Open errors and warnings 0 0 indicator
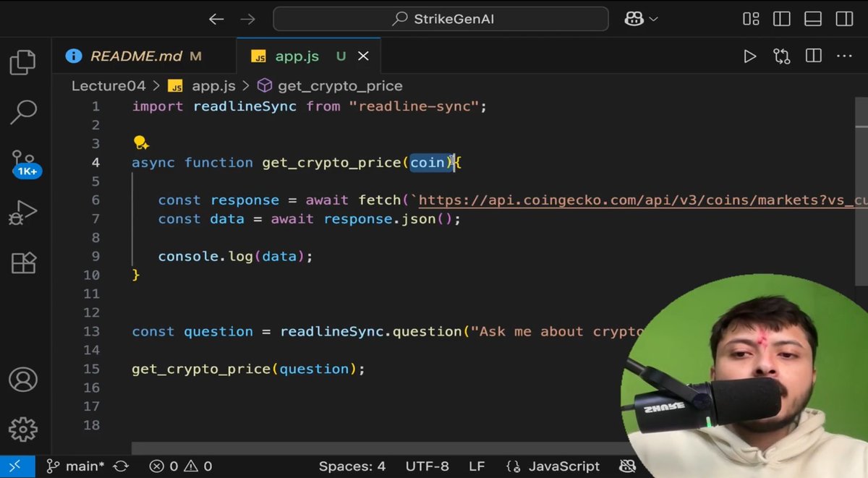 point(181,466)
